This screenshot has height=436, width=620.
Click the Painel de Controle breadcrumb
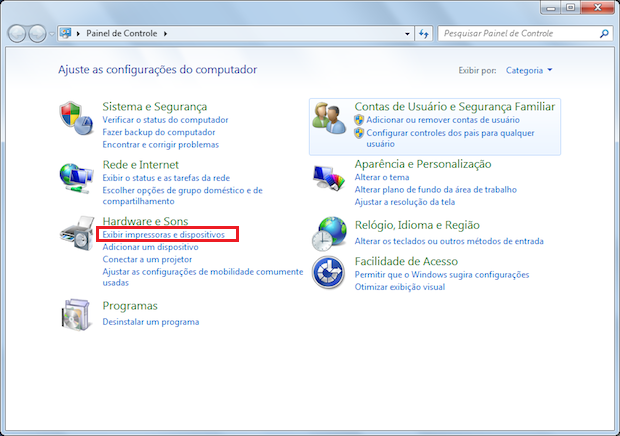click(x=122, y=34)
